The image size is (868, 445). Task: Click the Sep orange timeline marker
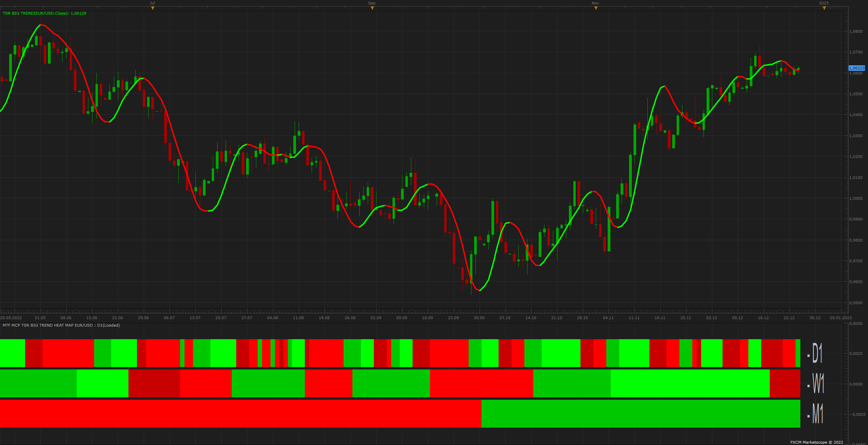(x=372, y=8)
